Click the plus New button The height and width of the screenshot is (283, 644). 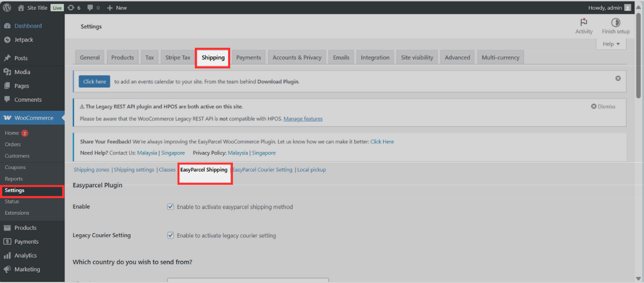pos(117,8)
